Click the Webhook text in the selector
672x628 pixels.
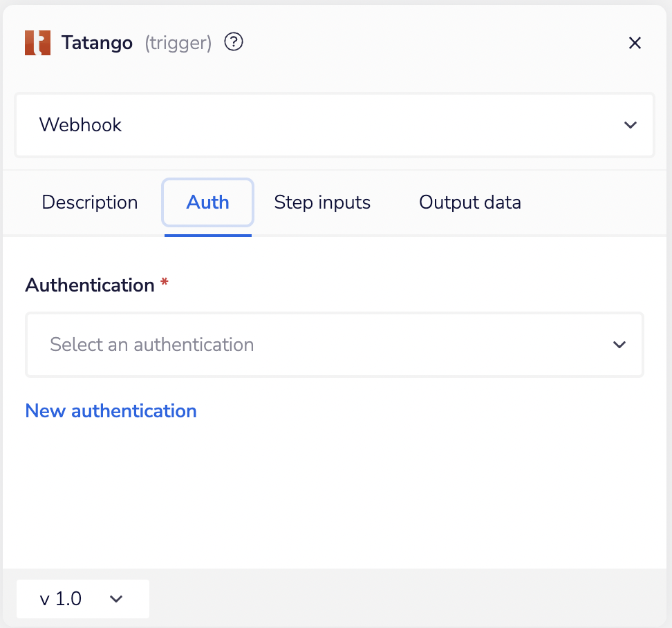80,125
